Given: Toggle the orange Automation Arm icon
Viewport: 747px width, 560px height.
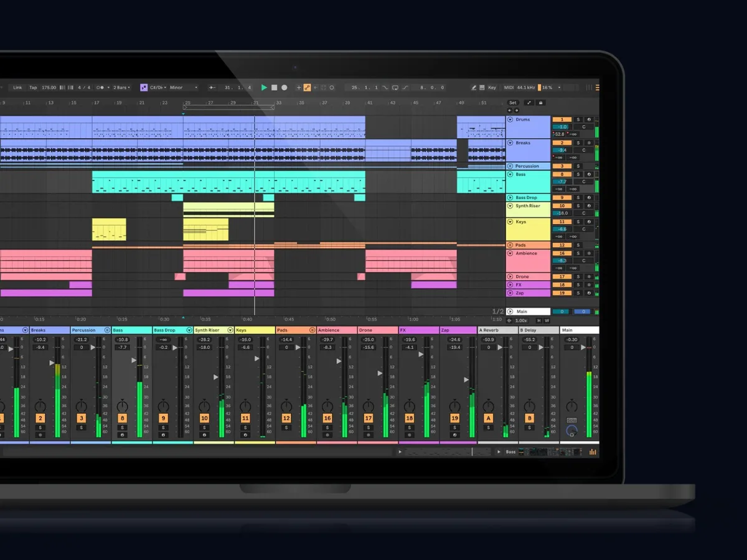Looking at the screenshot, I should (307, 88).
